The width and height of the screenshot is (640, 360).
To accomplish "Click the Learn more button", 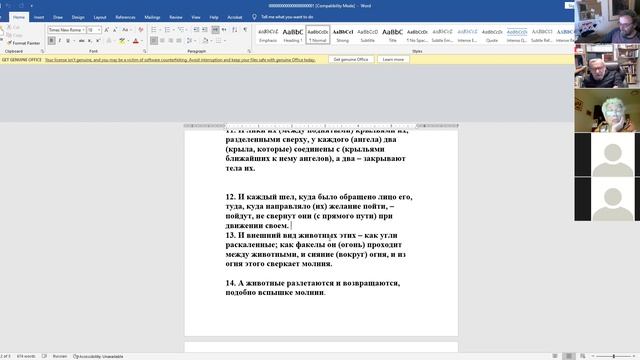I will click(393, 60).
